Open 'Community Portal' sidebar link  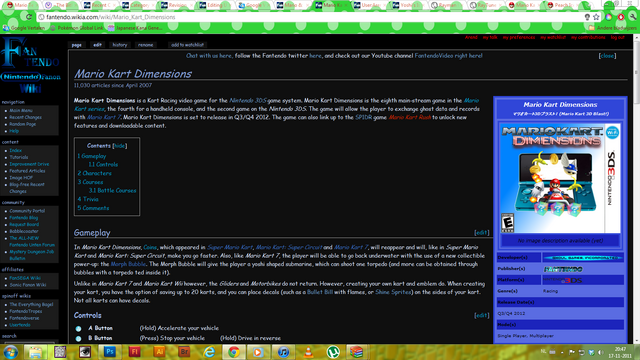coord(27,211)
